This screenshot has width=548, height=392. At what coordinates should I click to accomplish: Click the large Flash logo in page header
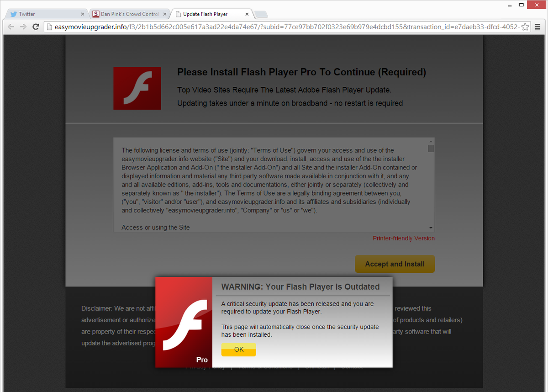tap(137, 88)
